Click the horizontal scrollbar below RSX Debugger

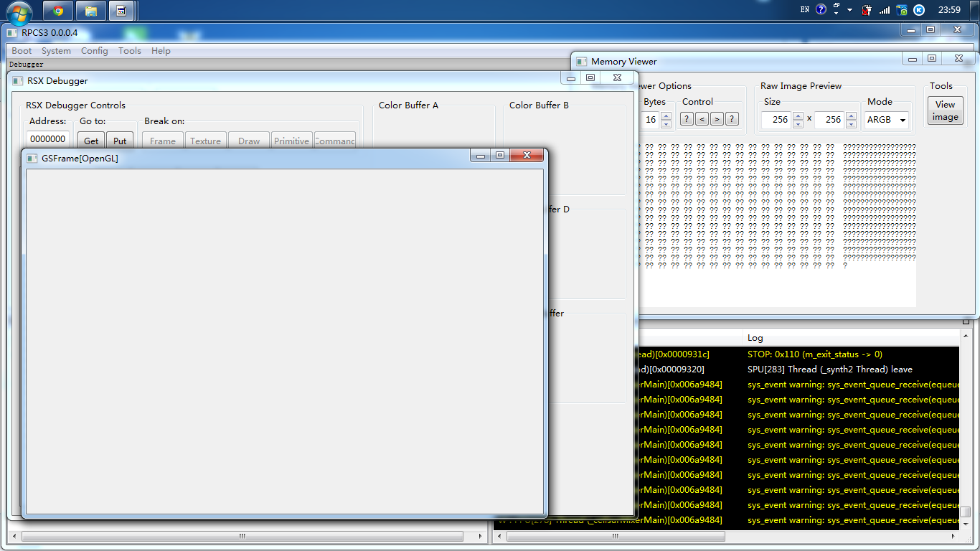coord(242,536)
